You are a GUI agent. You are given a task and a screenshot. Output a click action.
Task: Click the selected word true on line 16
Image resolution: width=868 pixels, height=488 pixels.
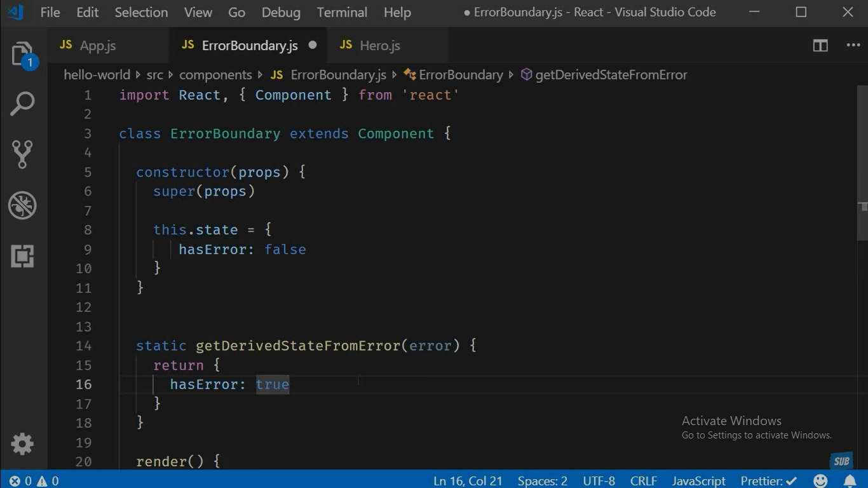pyautogui.click(x=273, y=384)
